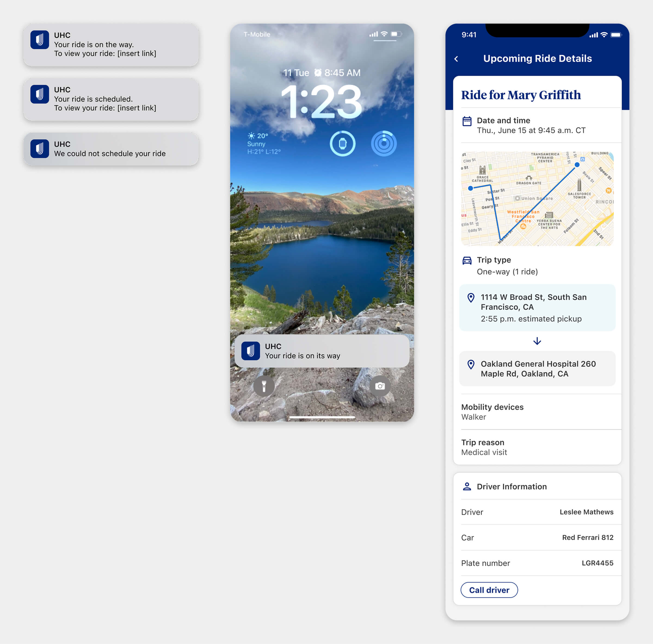Image resolution: width=653 pixels, height=644 pixels.
Task: Tap the activity rings widget on lock screen
Action: [384, 143]
